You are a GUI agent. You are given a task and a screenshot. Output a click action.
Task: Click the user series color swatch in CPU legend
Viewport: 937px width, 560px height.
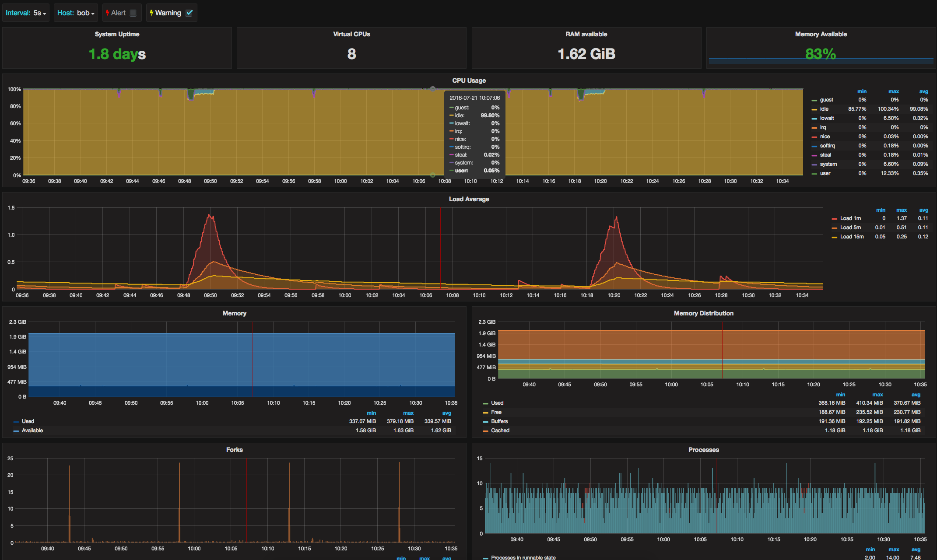pos(814,174)
